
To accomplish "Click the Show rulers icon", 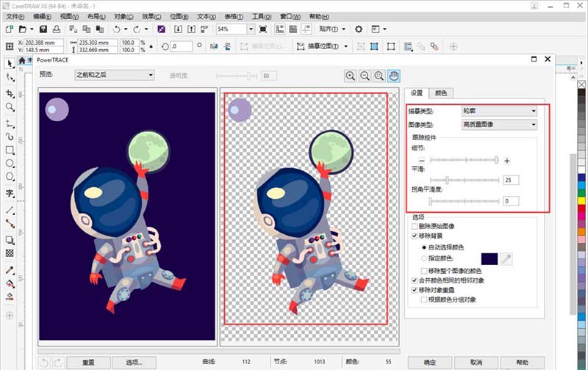I will tap(280, 29).
